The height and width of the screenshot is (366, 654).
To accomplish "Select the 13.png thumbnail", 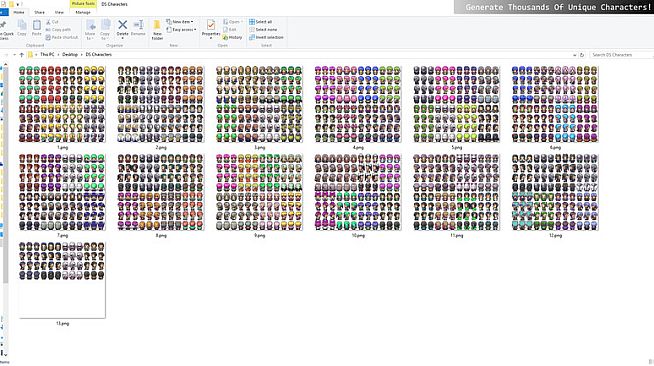I will (x=62, y=280).
